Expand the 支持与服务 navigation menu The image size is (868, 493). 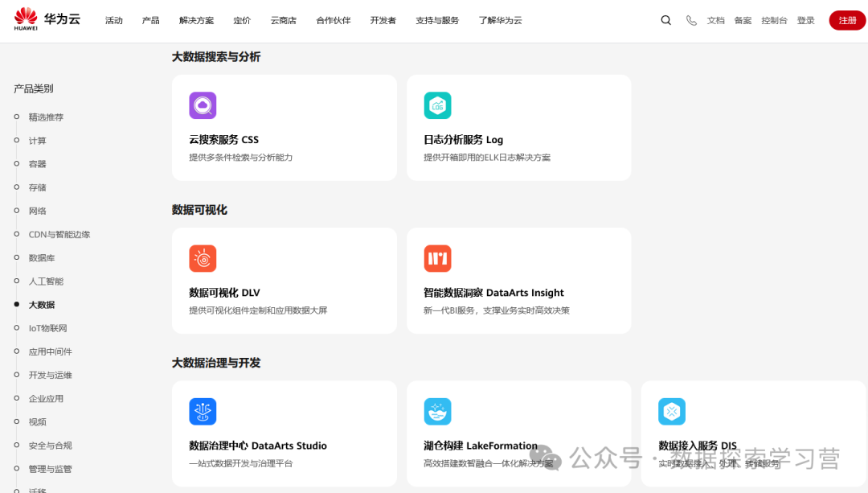(x=437, y=21)
